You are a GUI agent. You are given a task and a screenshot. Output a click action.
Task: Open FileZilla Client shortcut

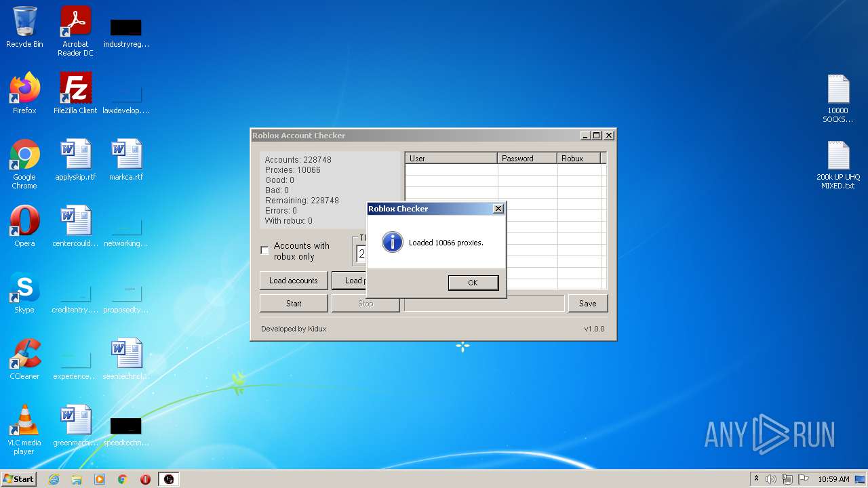coord(75,94)
